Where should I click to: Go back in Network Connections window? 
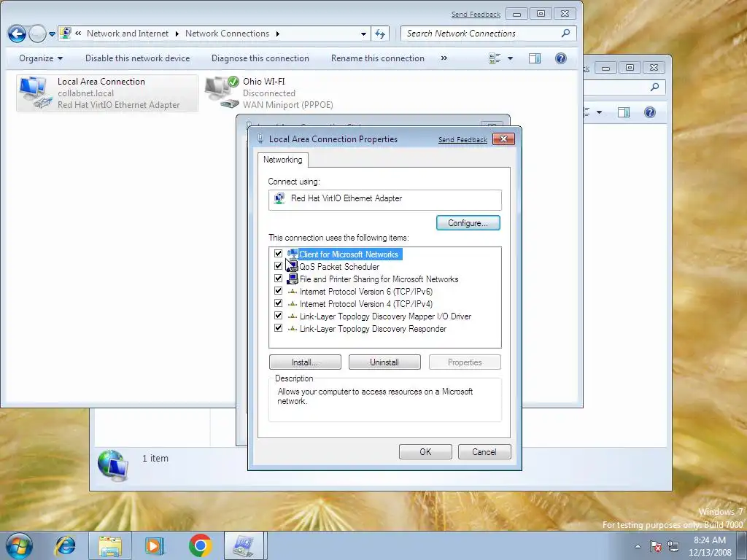[x=18, y=34]
